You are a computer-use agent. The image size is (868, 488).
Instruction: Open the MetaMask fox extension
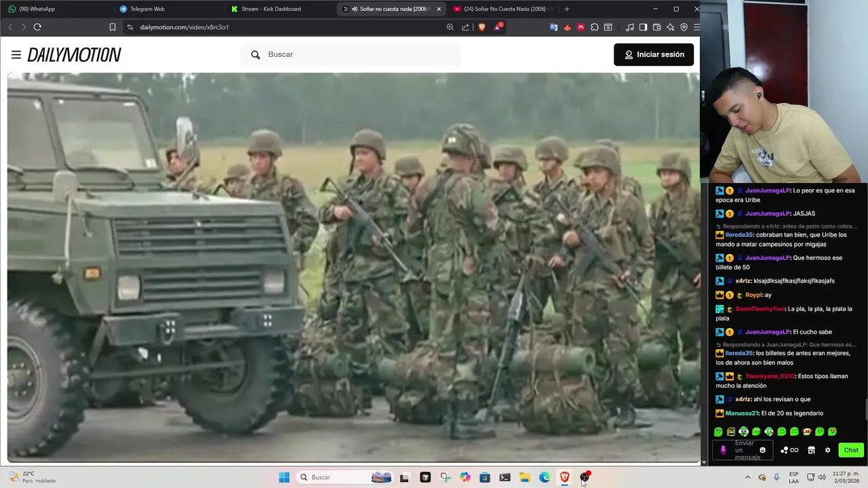568,27
